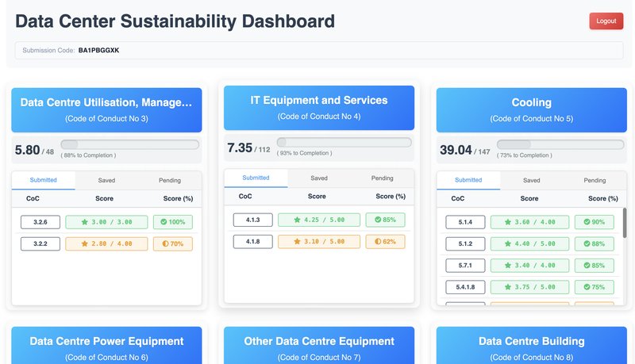Open Other Data Centre Equipment card header
The image size is (635, 364).
[x=319, y=346]
